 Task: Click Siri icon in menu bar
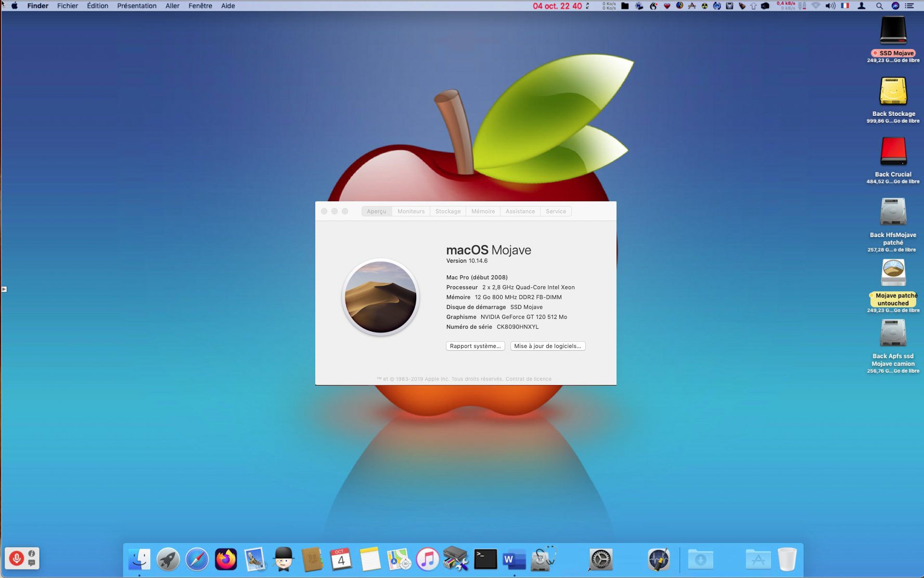[895, 6]
